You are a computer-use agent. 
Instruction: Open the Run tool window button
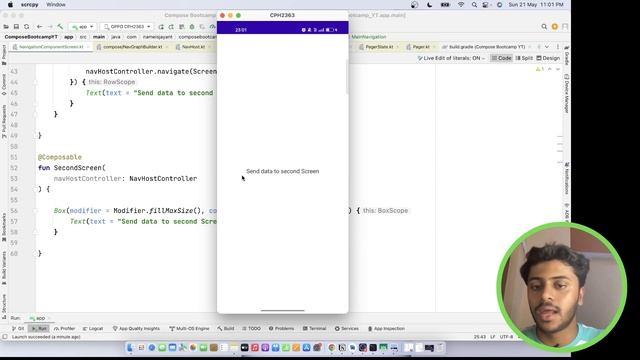coord(40,328)
